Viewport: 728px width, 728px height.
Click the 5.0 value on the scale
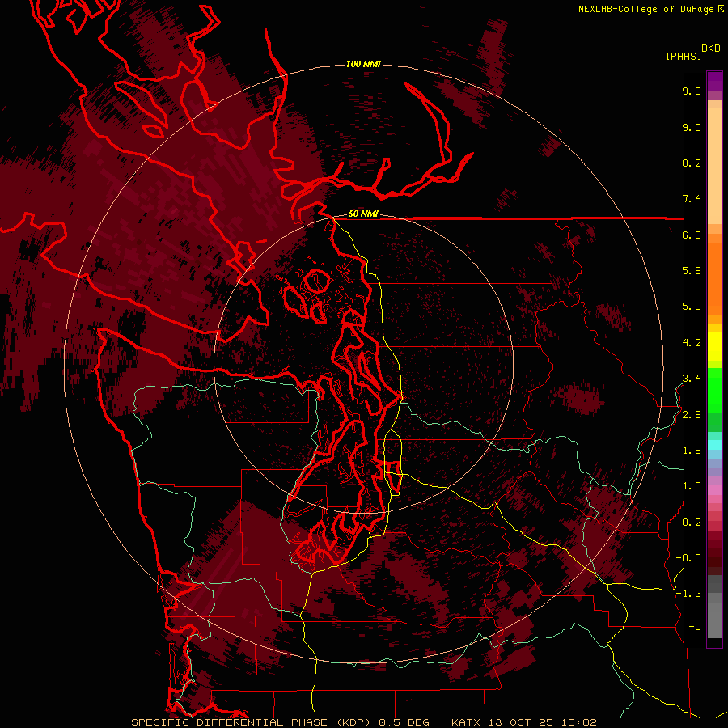[x=692, y=307]
